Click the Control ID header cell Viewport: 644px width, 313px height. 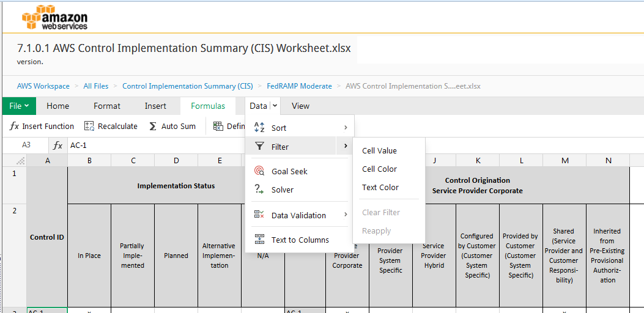pos(47,237)
